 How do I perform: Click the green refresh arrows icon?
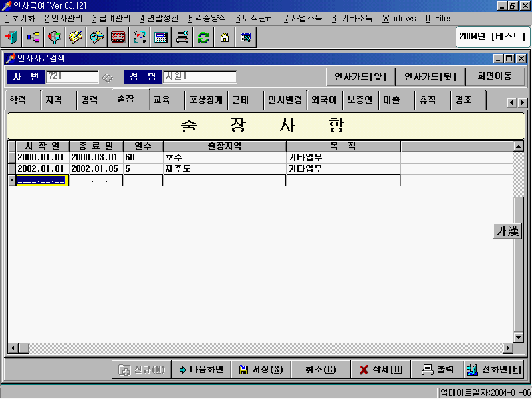pos(203,37)
